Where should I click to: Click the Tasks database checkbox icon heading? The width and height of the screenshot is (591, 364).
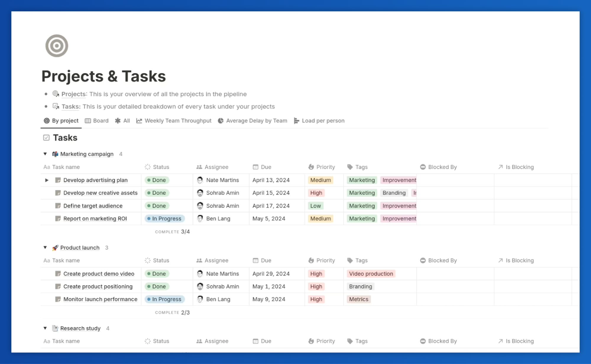(x=46, y=138)
